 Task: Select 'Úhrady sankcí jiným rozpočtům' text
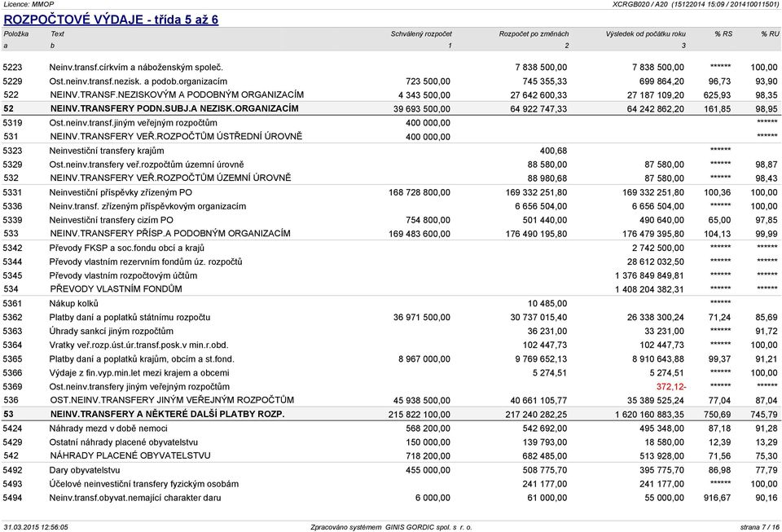112,332
